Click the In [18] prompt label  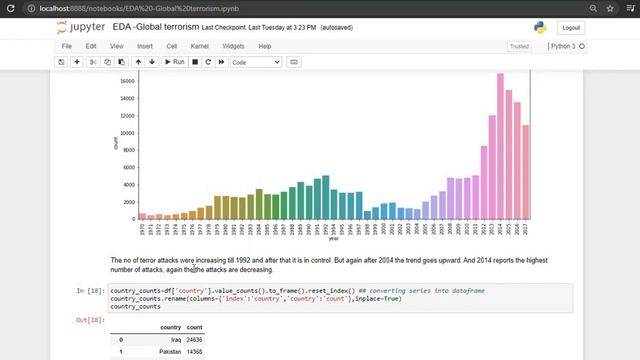pyautogui.click(x=91, y=291)
